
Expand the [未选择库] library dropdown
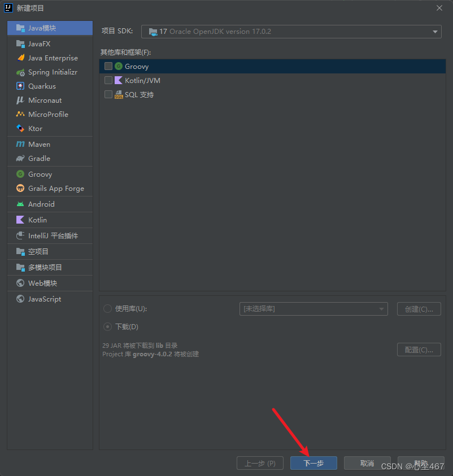[x=313, y=309]
